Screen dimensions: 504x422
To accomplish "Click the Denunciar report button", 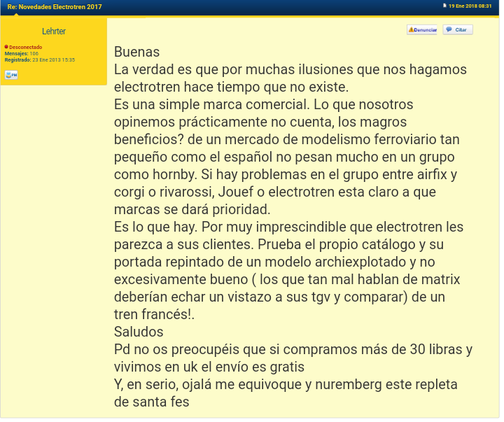I will pyautogui.click(x=421, y=29).
